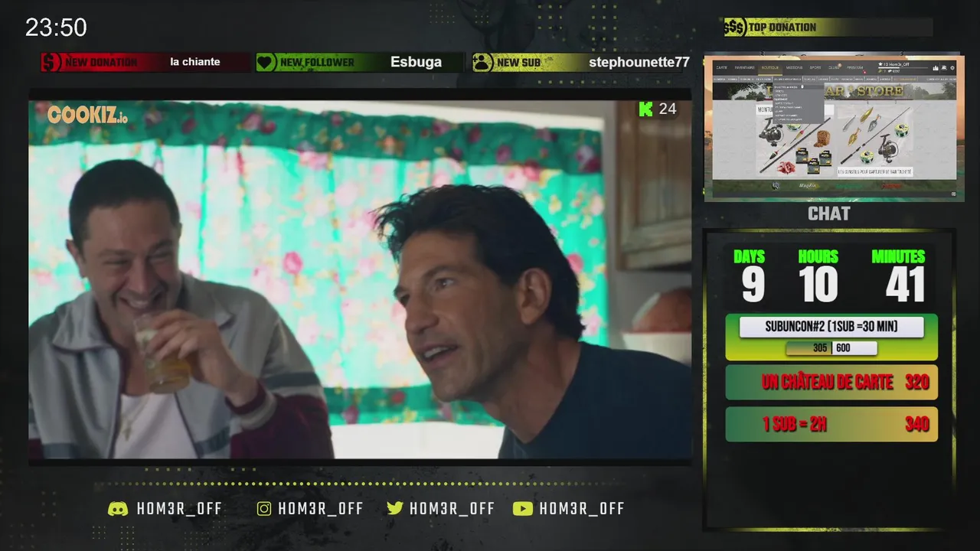Click donor name la chiante
Screen dimensions: 980x551
tap(195, 62)
